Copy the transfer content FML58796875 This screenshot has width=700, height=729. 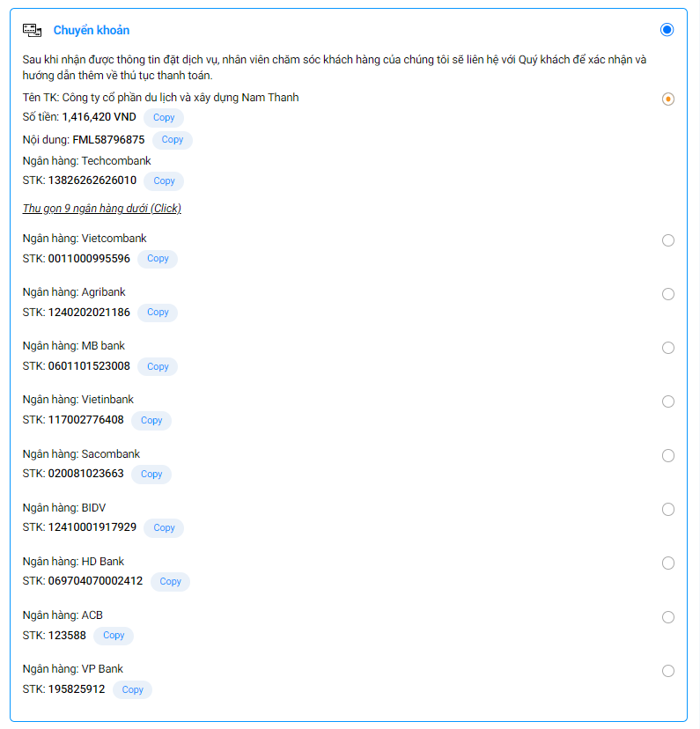coord(173,140)
